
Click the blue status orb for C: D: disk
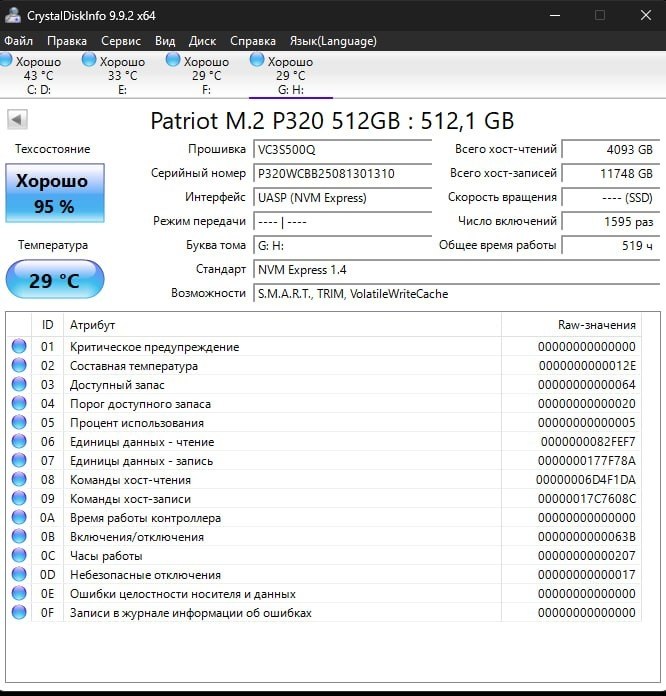(x=6, y=59)
